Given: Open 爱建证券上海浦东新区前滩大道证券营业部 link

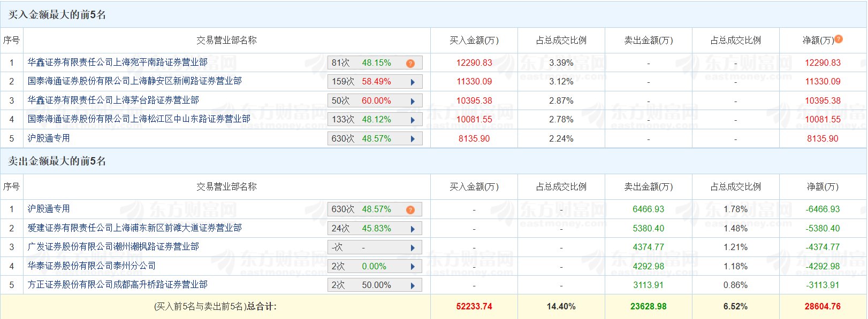Looking at the screenshot, I should [x=135, y=228].
